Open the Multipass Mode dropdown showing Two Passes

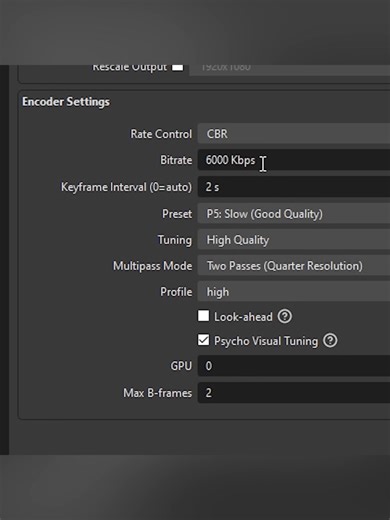coord(294,266)
